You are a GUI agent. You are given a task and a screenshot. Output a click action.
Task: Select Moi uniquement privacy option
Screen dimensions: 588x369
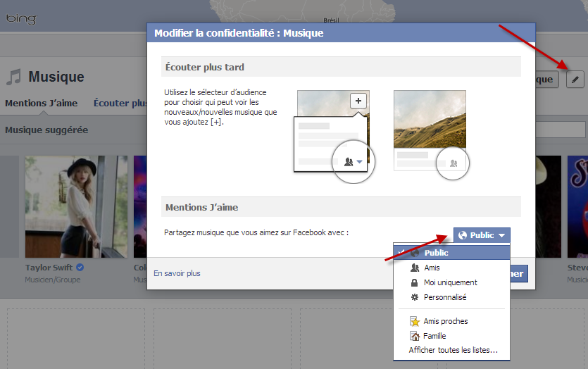pyautogui.click(x=450, y=282)
